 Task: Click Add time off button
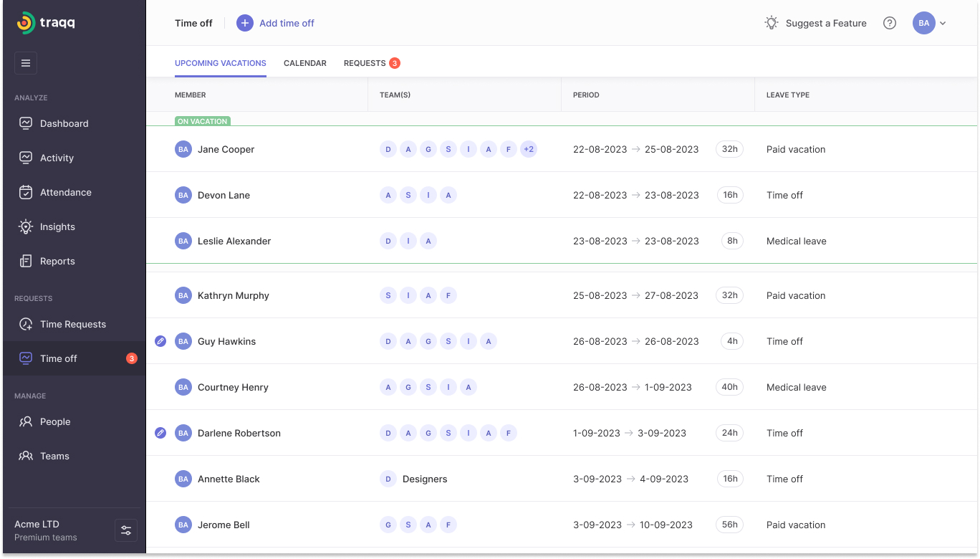click(276, 23)
